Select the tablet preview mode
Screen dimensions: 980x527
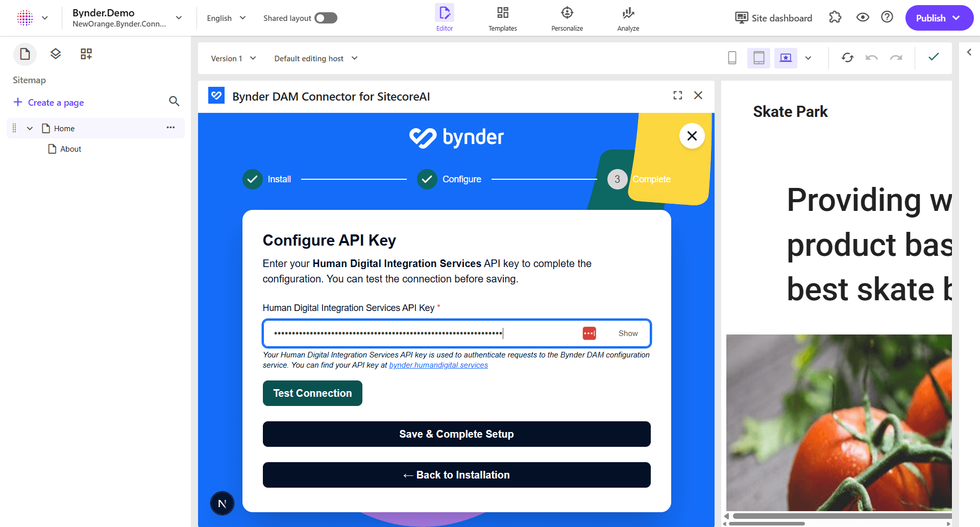(758, 58)
